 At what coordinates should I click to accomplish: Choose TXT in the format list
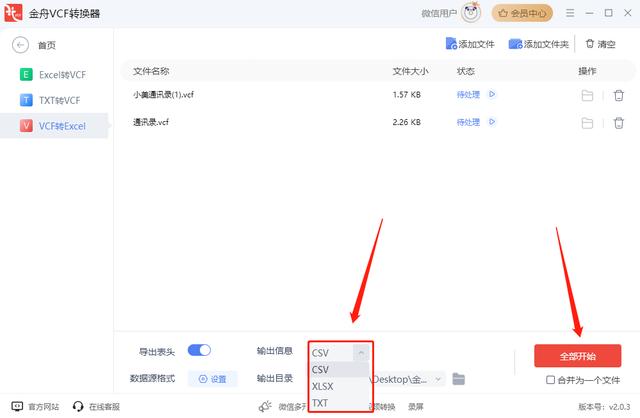tap(340, 403)
